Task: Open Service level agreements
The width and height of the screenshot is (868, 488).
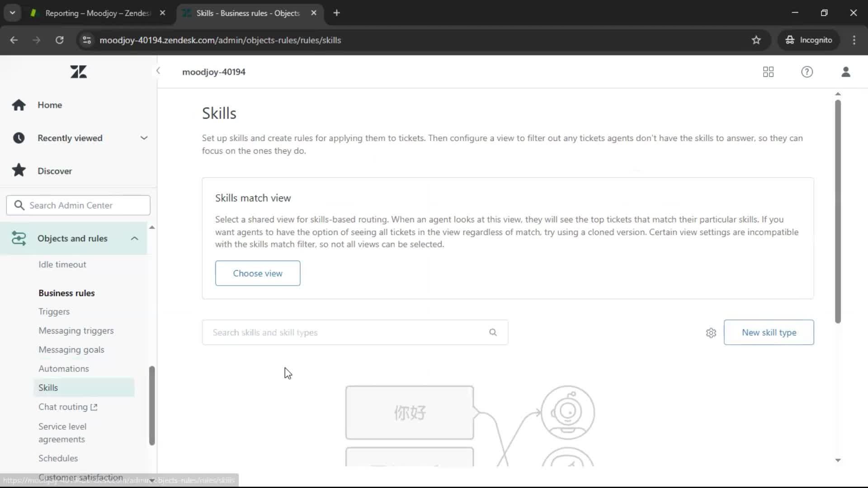Action: pyautogui.click(x=62, y=433)
